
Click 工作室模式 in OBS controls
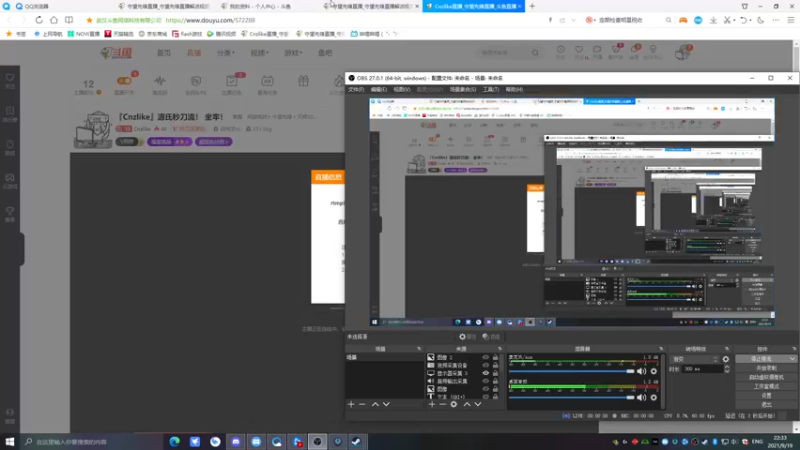click(x=766, y=386)
